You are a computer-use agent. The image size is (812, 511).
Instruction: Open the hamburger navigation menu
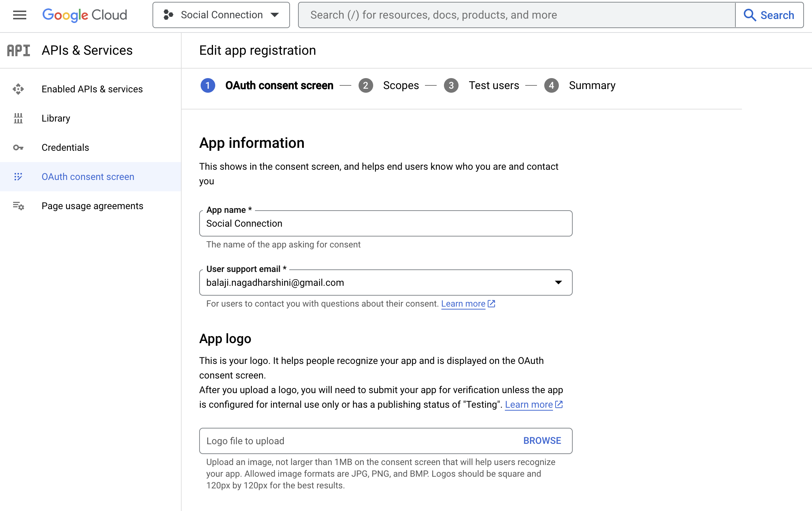[x=20, y=15]
